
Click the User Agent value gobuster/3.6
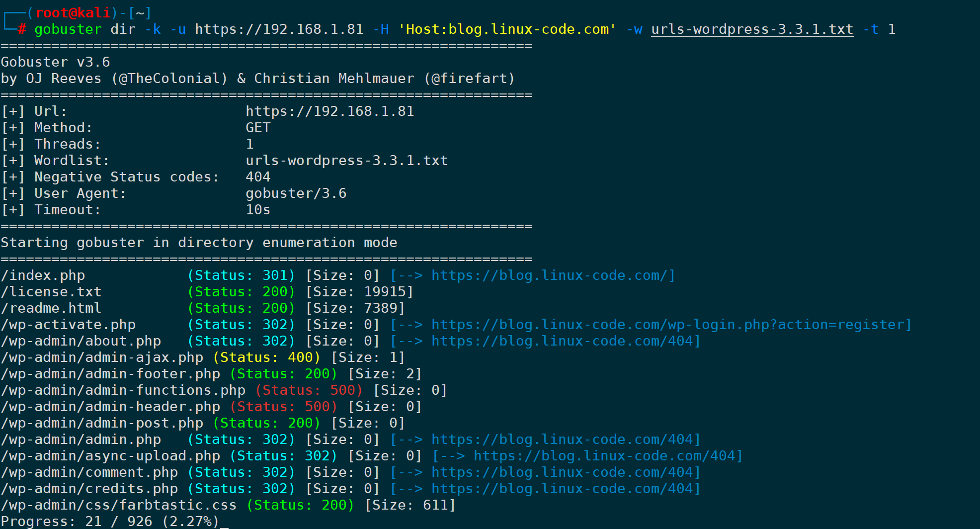(x=296, y=193)
